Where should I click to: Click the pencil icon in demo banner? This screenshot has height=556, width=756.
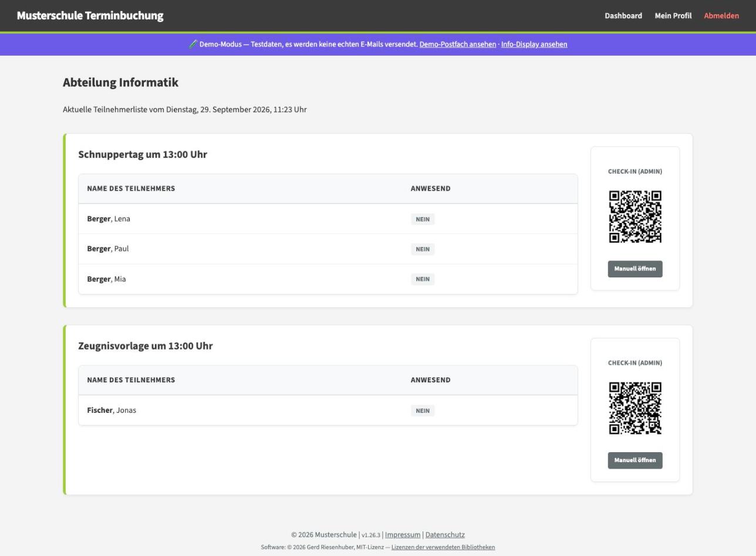pos(193,44)
